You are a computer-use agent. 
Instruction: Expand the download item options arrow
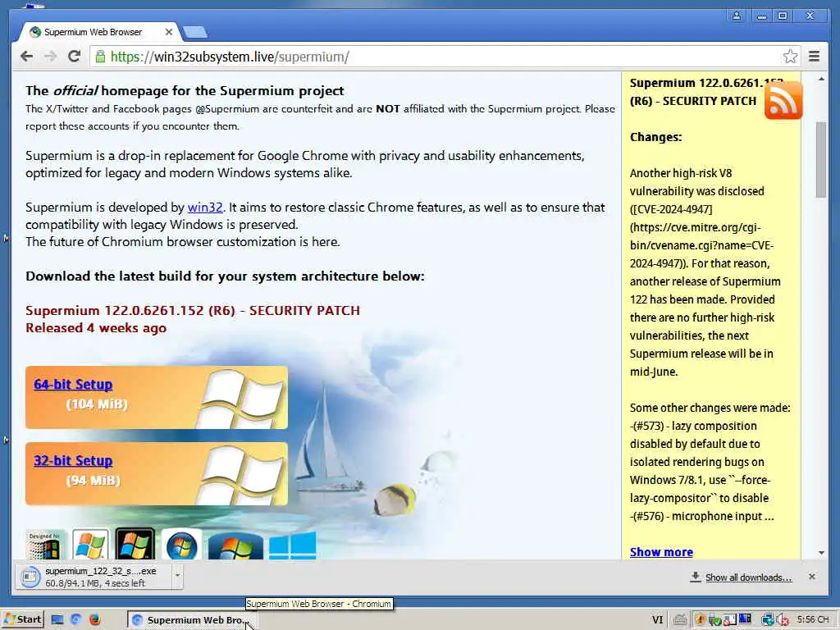177,576
